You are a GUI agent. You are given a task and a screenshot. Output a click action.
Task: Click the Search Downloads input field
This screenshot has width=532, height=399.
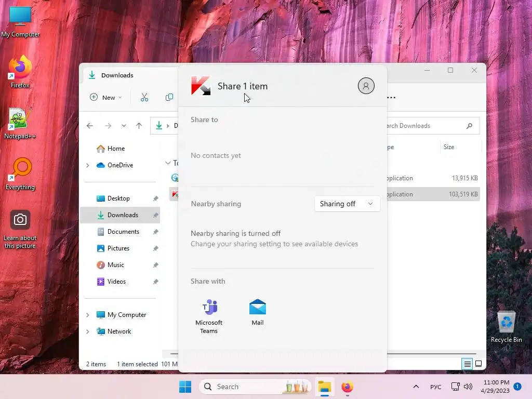(433, 126)
